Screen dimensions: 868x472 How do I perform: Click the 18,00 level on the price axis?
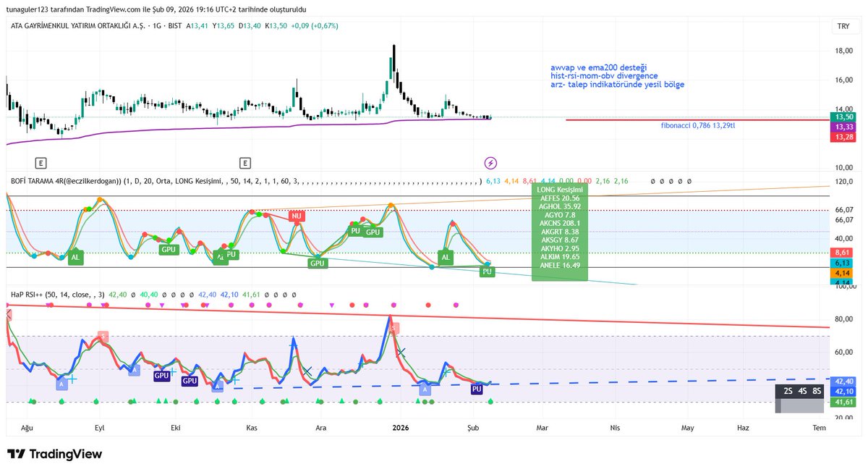843,51
